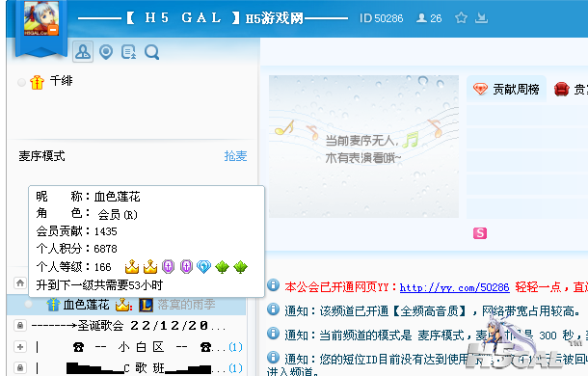This screenshot has height=376, width=588.
Task: Click the channel ID 50286 text
Action: click(381, 18)
